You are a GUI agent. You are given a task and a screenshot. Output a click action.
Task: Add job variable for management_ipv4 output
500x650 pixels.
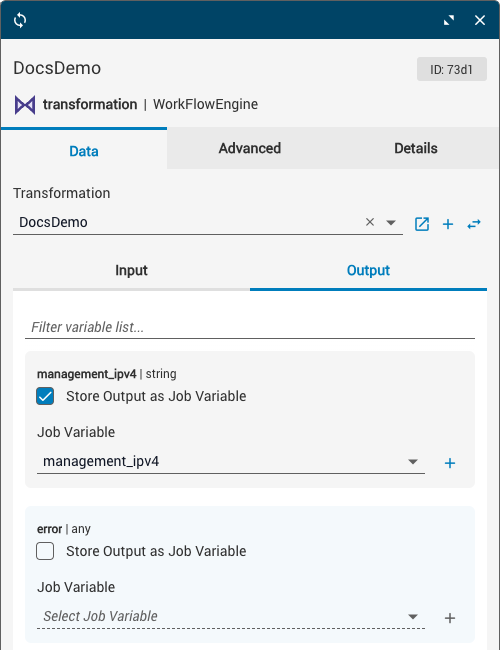[x=450, y=463]
